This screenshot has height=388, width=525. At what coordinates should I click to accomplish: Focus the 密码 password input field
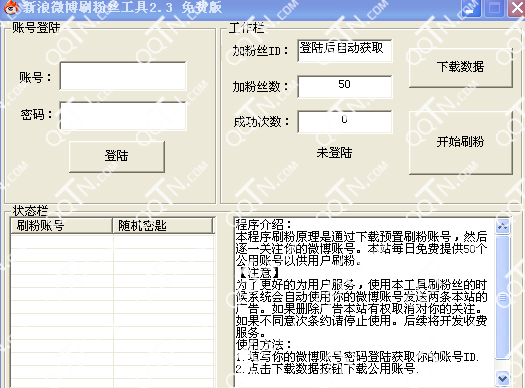tap(123, 116)
